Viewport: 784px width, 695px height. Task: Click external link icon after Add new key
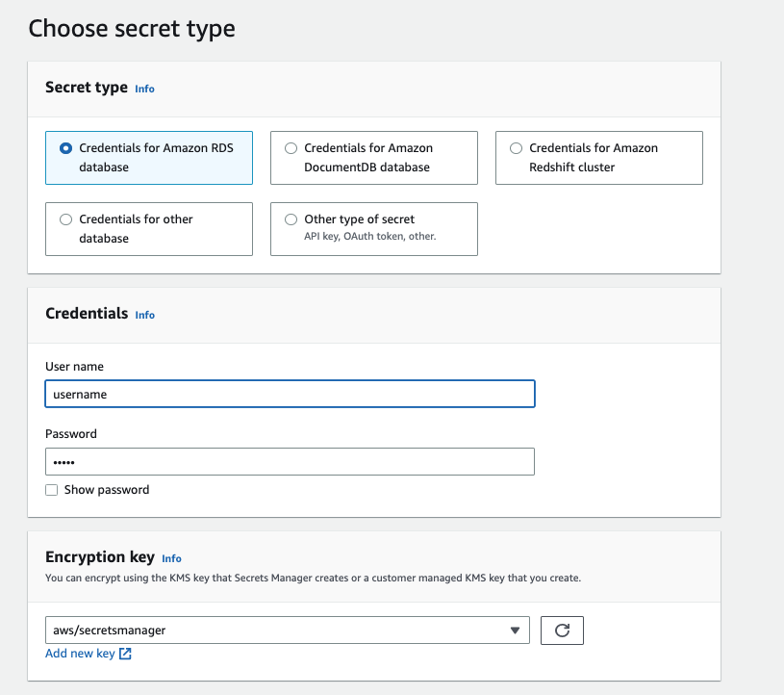tap(125, 655)
